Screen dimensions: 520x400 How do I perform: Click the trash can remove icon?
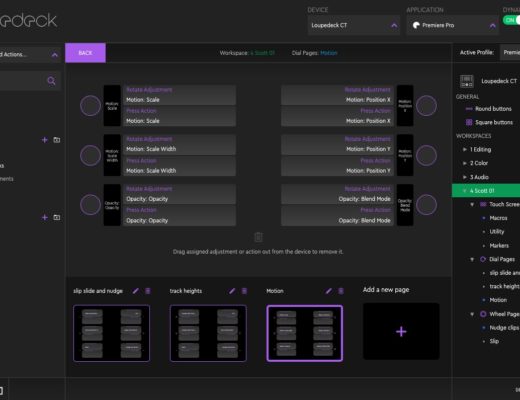(x=258, y=237)
